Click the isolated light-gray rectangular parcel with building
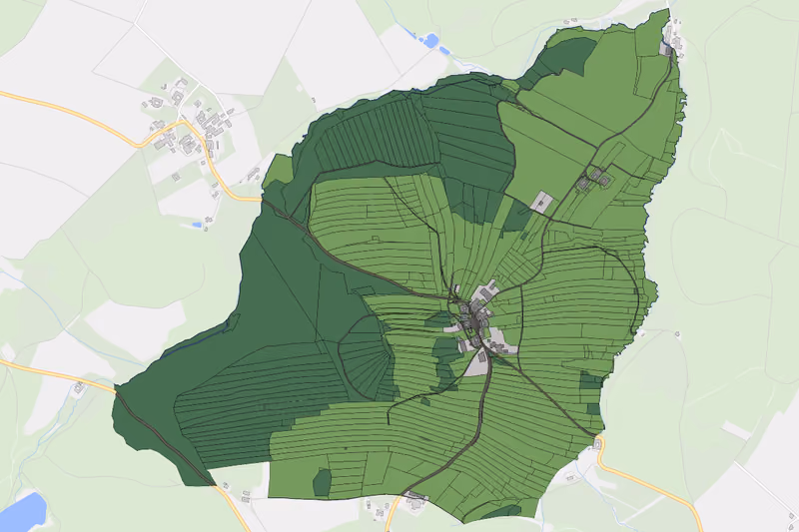The width and height of the screenshot is (799, 532). 541,202
